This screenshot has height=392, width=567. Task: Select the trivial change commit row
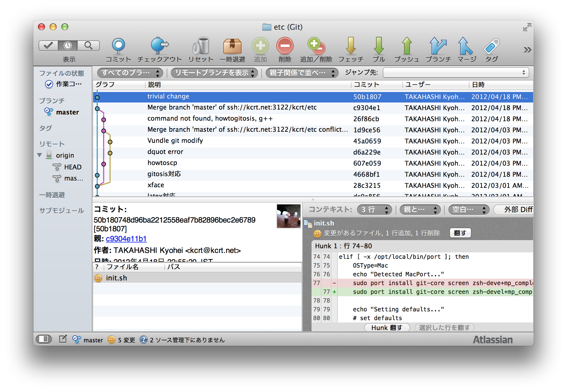coord(313,97)
